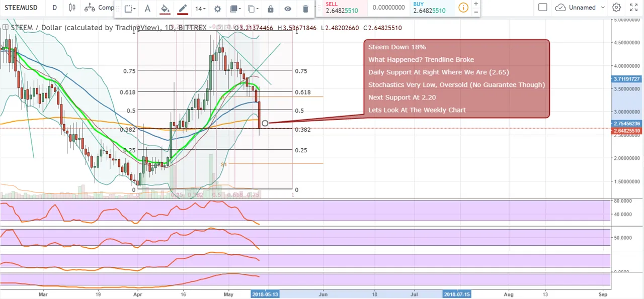Toggle the eye visibility of the drawing
The width and height of the screenshot is (644, 299).
coord(288,9)
